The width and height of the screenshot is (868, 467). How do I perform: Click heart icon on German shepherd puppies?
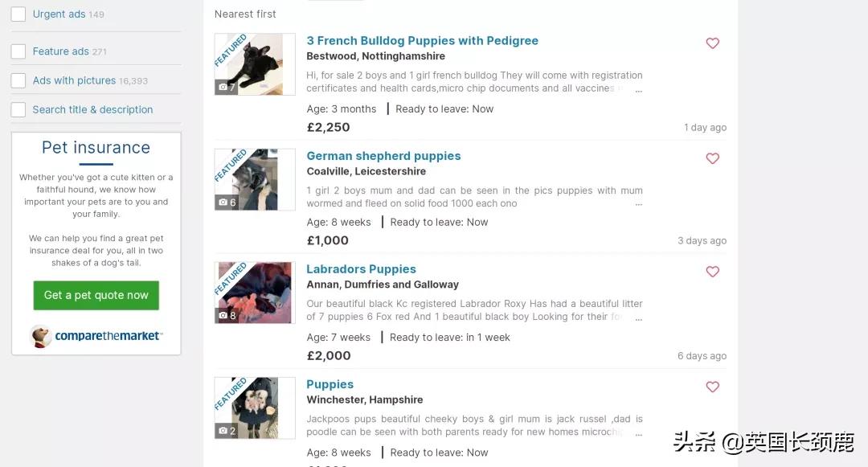pyautogui.click(x=712, y=159)
